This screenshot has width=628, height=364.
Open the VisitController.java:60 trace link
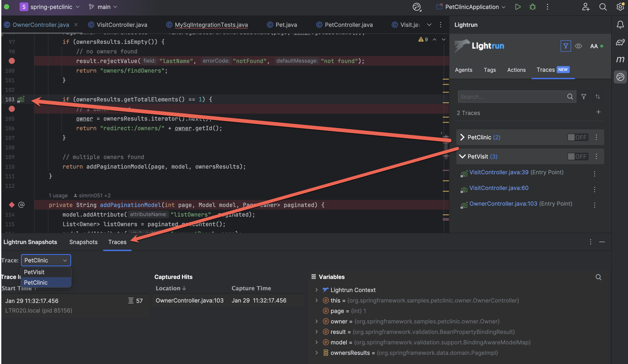pos(499,188)
